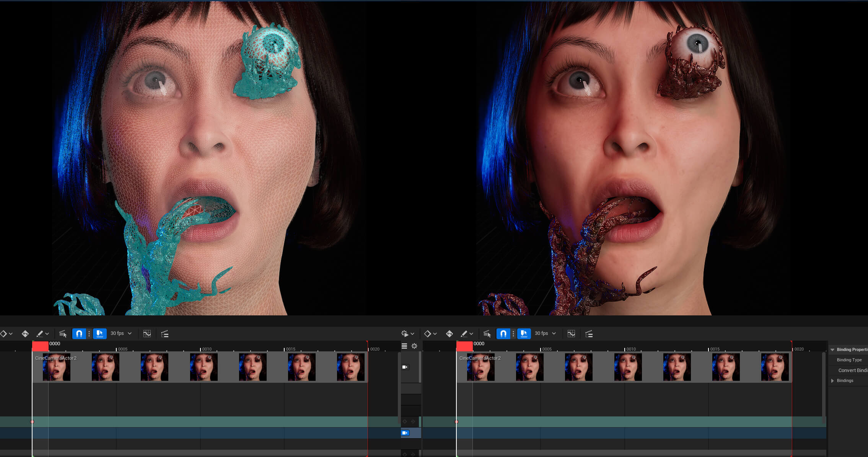Viewport: 868px width, 457px height.
Task: Click the 0015 ruler mark in right timeline
Action: (715, 349)
